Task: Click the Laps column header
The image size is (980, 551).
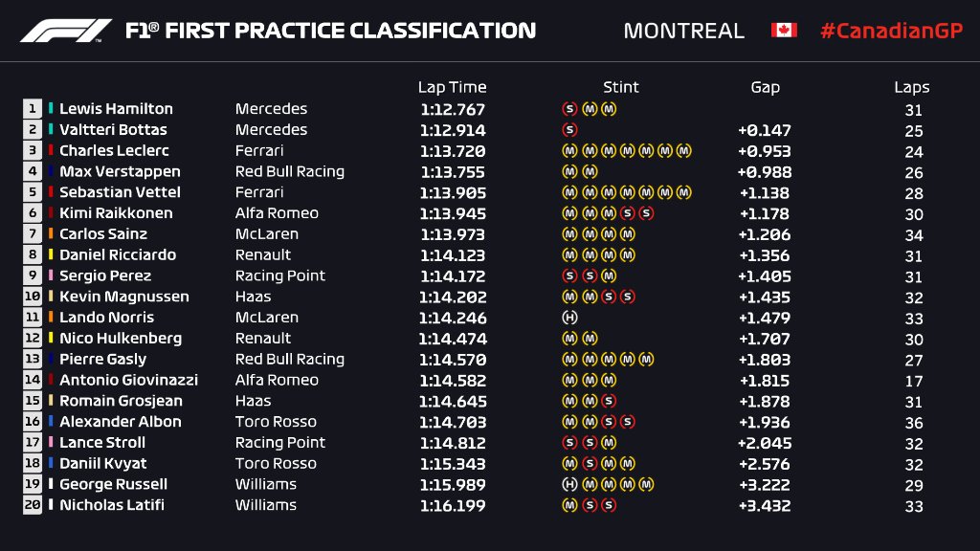Action: pyautogui.click(x=911, y=87)
